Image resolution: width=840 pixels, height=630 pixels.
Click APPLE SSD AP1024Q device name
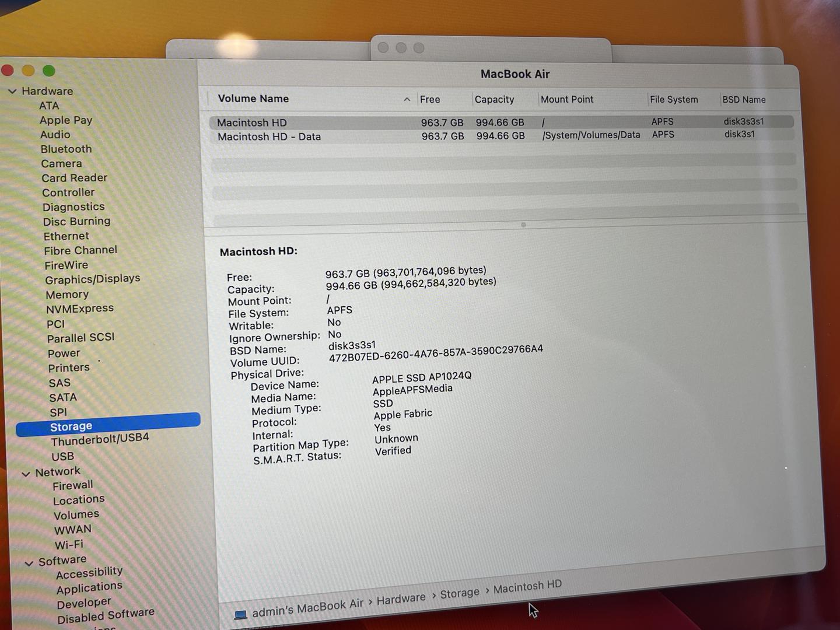pyautogui.click(x=422, y=377)
